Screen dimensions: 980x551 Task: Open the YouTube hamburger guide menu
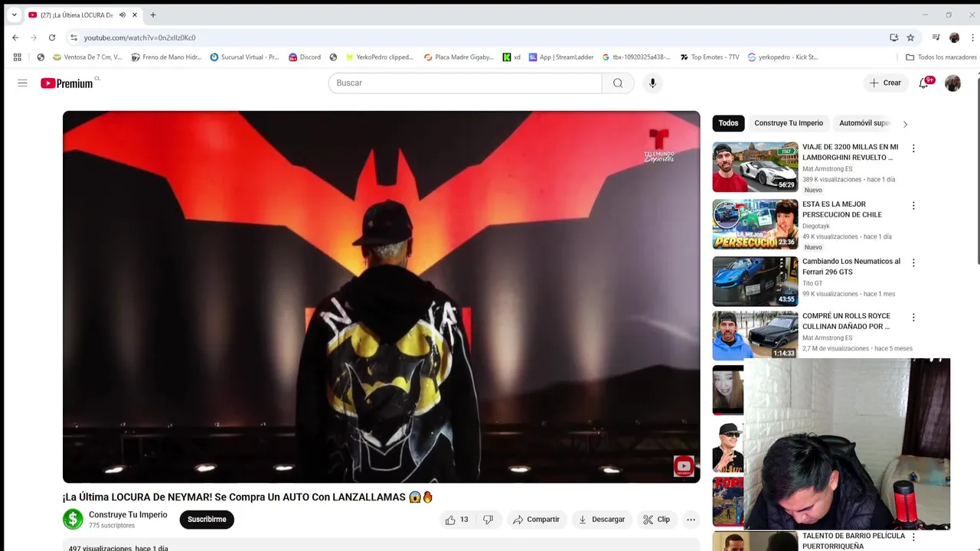22,83
